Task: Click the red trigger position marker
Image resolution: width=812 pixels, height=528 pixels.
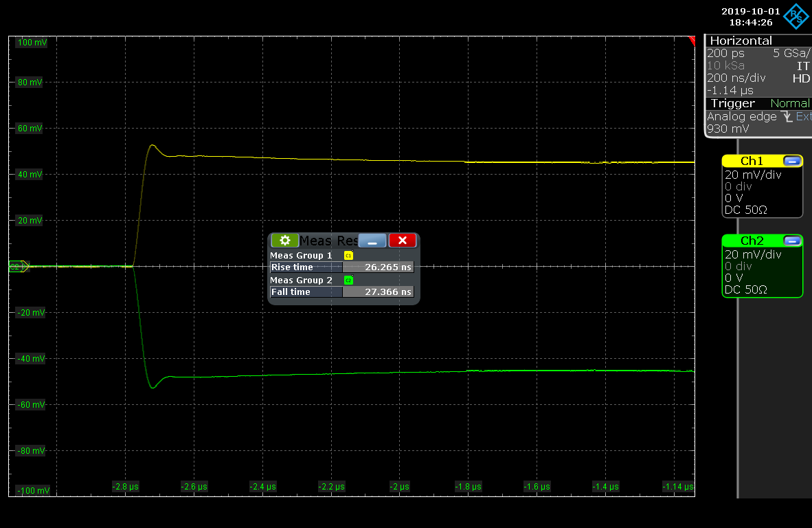Action: click(692, 40)
